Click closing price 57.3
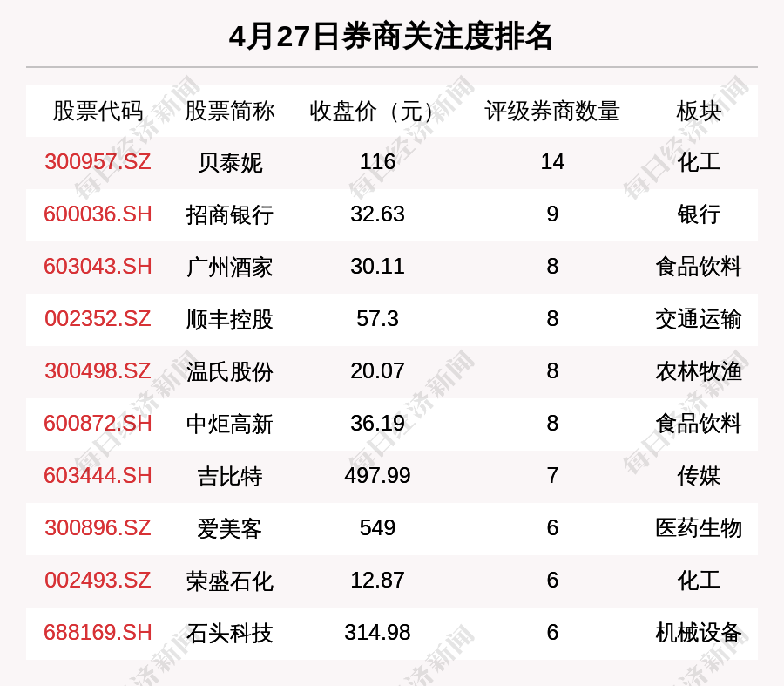 click(x=377, y=319)
